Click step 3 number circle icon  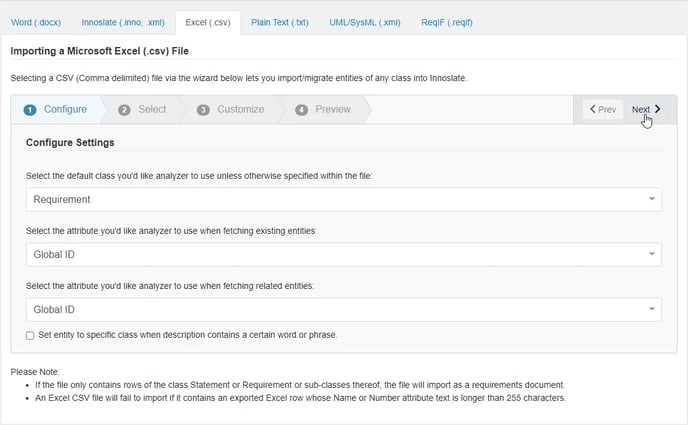(x=203, y=110)
